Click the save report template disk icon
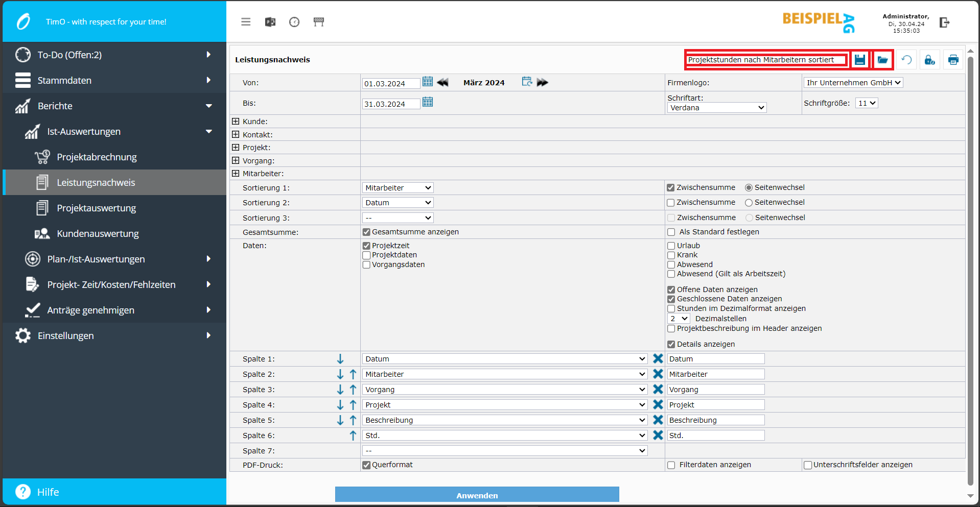This screenshot has height=507, width=980. click(860, 60)
